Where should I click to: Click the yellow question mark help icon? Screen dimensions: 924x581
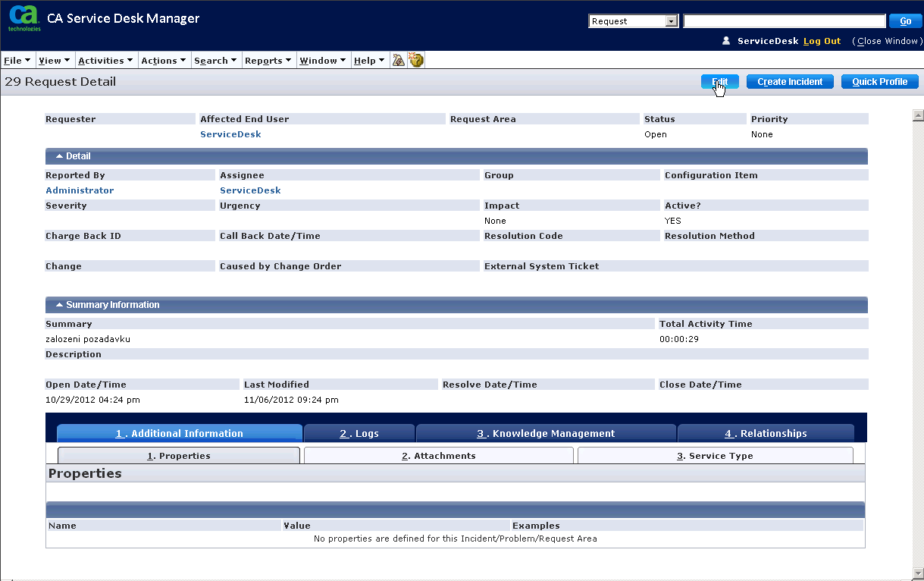tap(415, 60)
